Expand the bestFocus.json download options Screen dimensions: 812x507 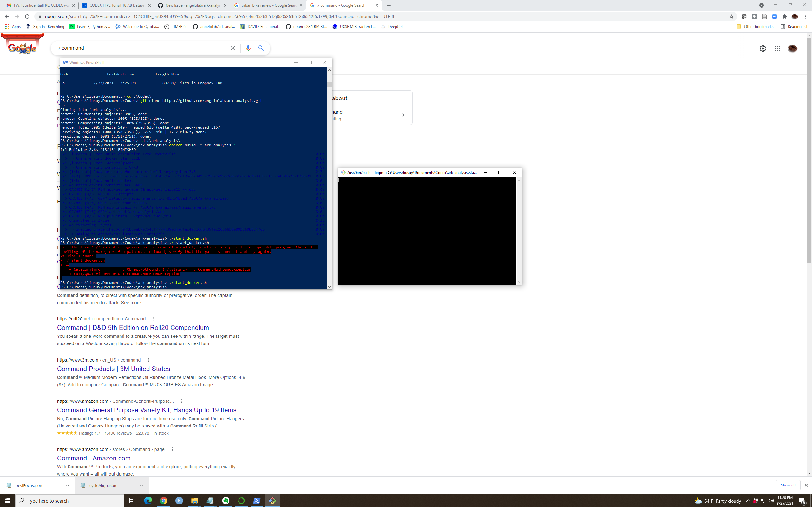tap(68, 485)
